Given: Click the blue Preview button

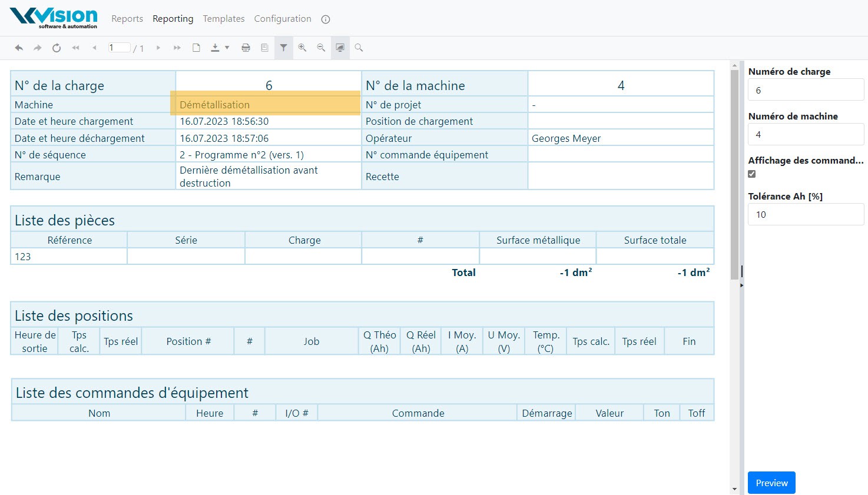Looking at the screenshot, I should tap(771, 483).
